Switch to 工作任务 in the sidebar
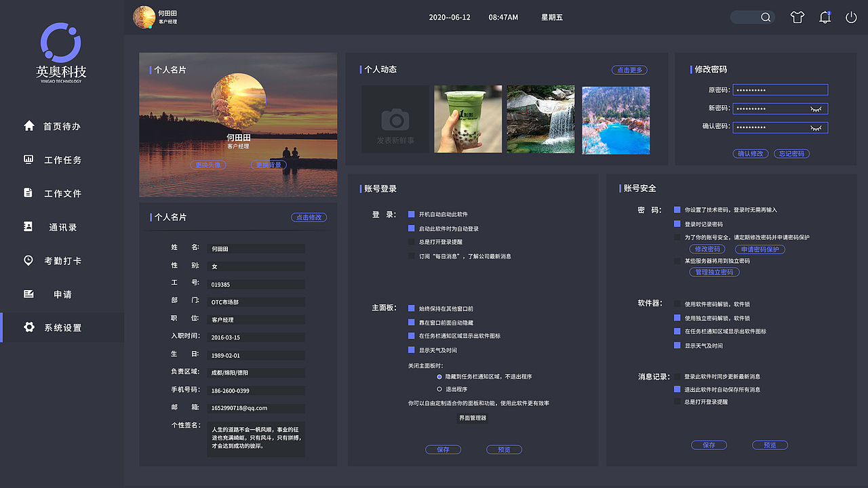Viewport: 868px width, 488px height. (x=28, y=159)
